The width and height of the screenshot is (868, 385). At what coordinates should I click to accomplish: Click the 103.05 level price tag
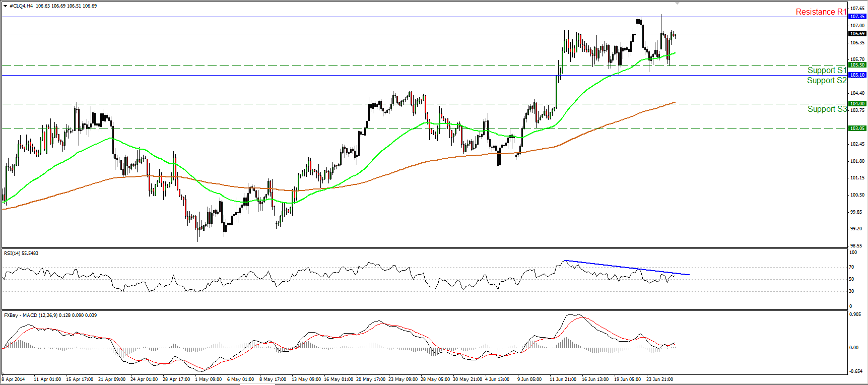pyautogui.click(x=857, y=129)
